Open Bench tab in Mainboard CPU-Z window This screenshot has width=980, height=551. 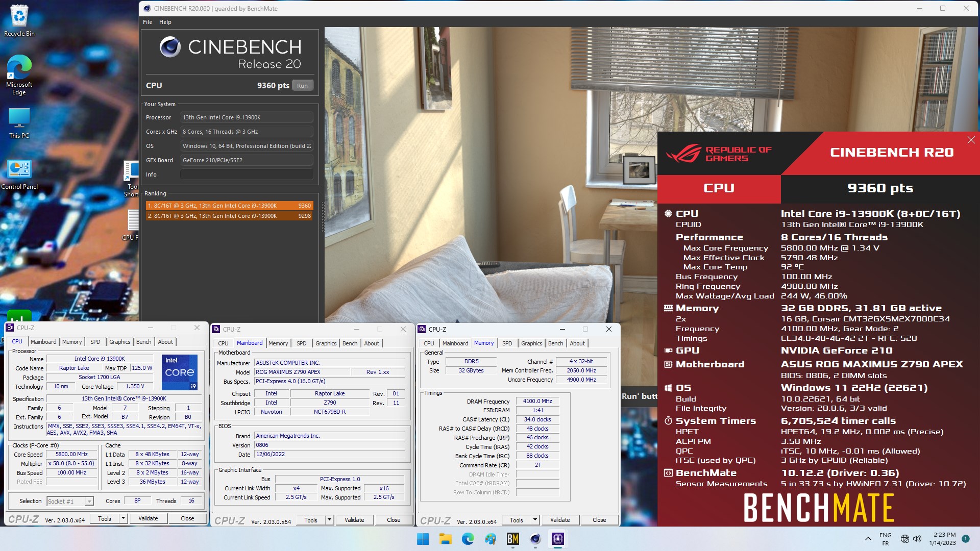[350, 343]
